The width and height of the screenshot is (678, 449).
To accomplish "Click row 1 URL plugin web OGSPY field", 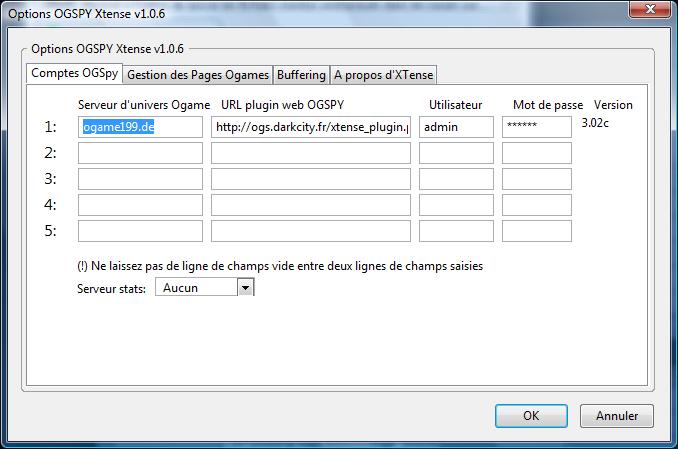I will (311, 127).
